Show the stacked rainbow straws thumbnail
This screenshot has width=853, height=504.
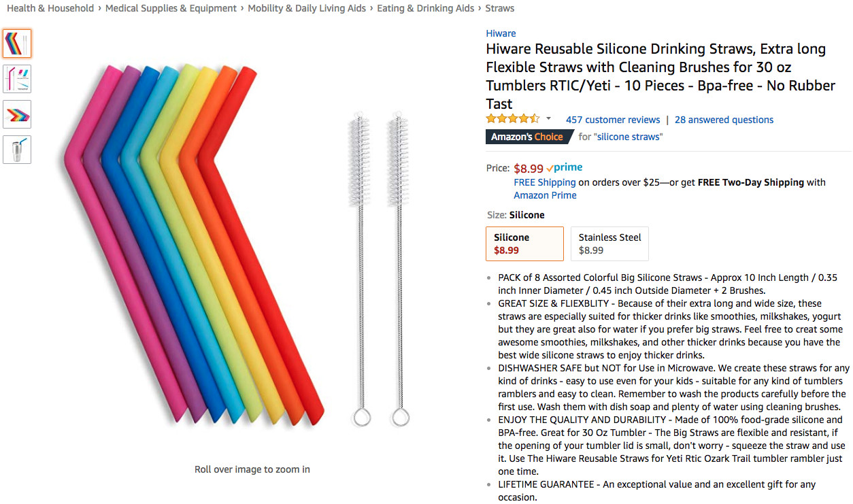(x=17, y=114)
